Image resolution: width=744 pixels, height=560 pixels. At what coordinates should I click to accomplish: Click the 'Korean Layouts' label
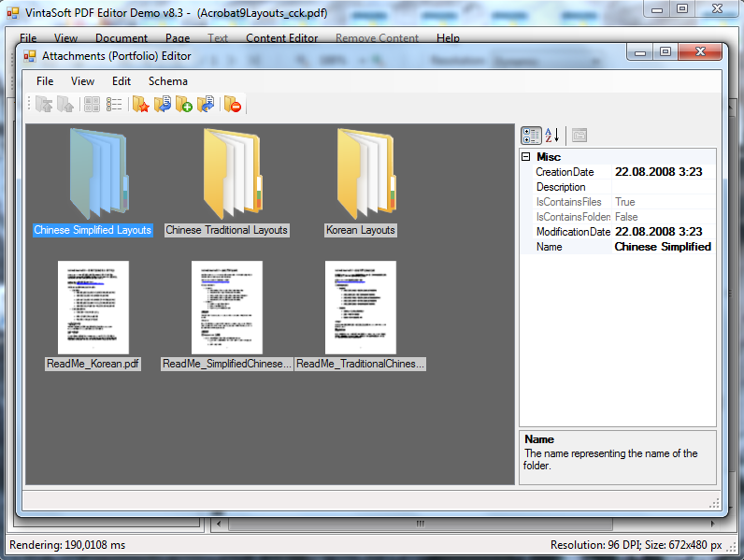[361, 230]
